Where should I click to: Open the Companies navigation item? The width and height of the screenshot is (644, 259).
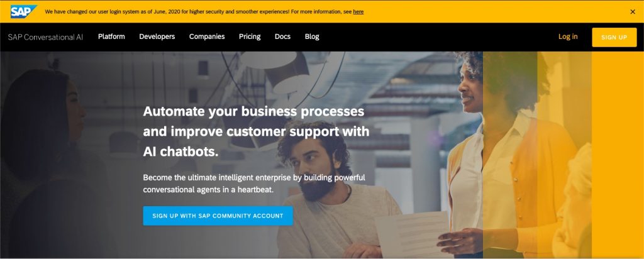pos(207,36)
